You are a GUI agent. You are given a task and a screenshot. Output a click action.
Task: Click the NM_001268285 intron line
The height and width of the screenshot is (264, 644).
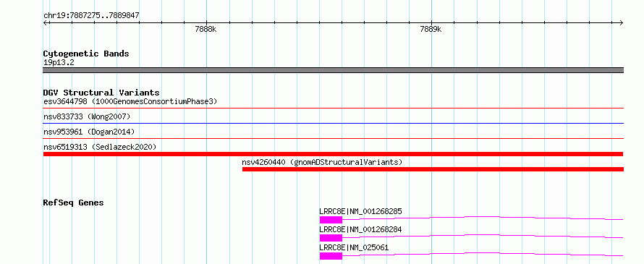(483, 217)
